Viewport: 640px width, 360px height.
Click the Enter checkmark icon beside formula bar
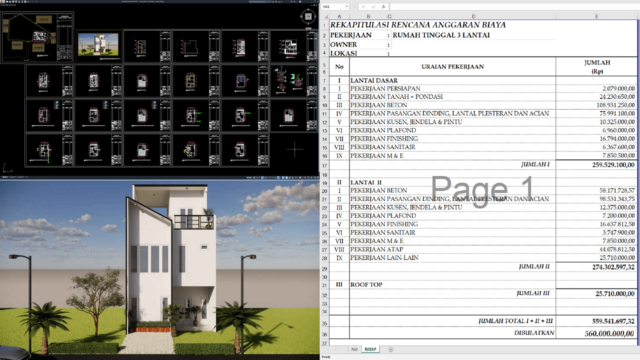click(373, 7)
